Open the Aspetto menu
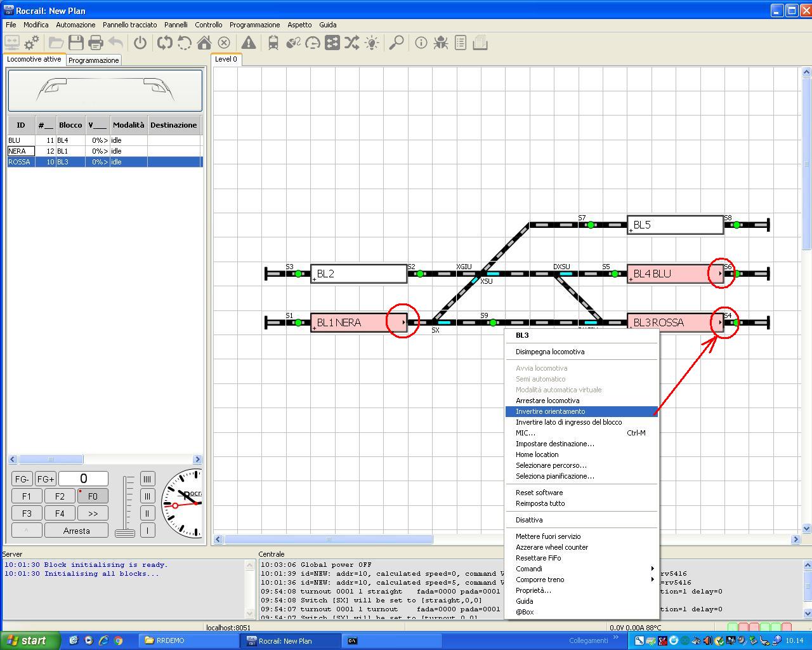The image size is (812, 650). pos(299,25)
